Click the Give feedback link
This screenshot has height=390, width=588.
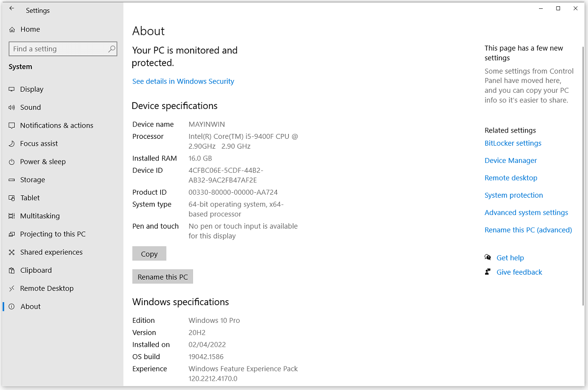click(x=519, y=272)
